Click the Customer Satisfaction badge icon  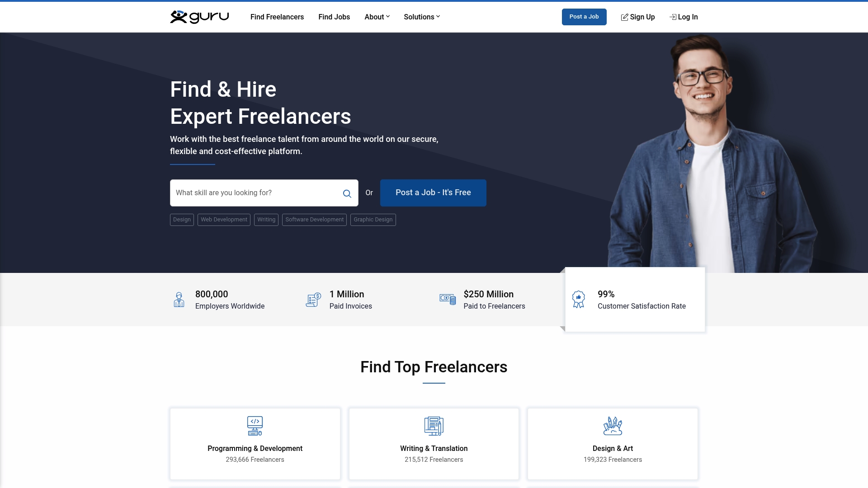click(578, 299)
